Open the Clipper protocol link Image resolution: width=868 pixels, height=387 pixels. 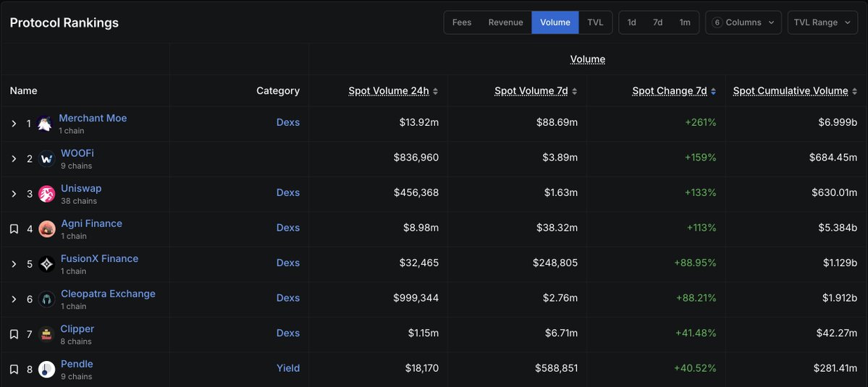pos(77,329)
